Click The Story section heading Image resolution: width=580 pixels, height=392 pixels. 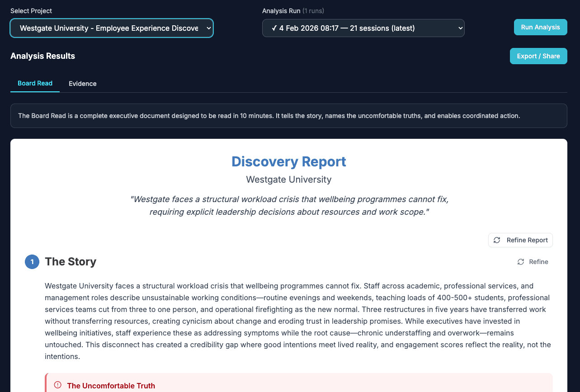71,262
